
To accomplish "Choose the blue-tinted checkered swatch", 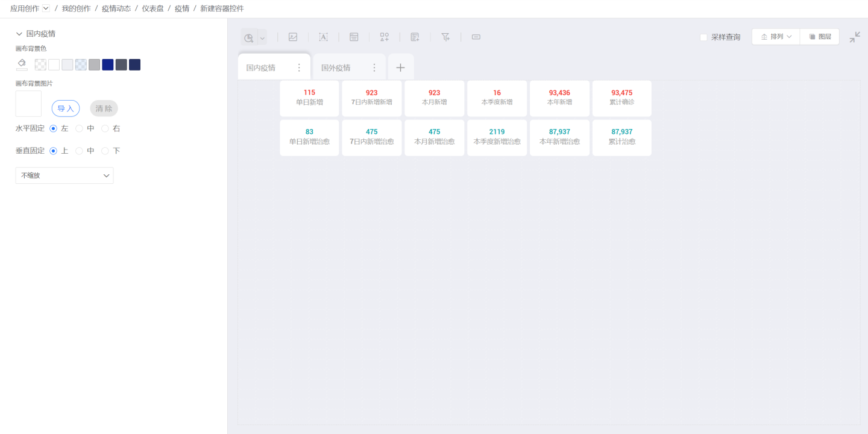I will click(81, 64).
